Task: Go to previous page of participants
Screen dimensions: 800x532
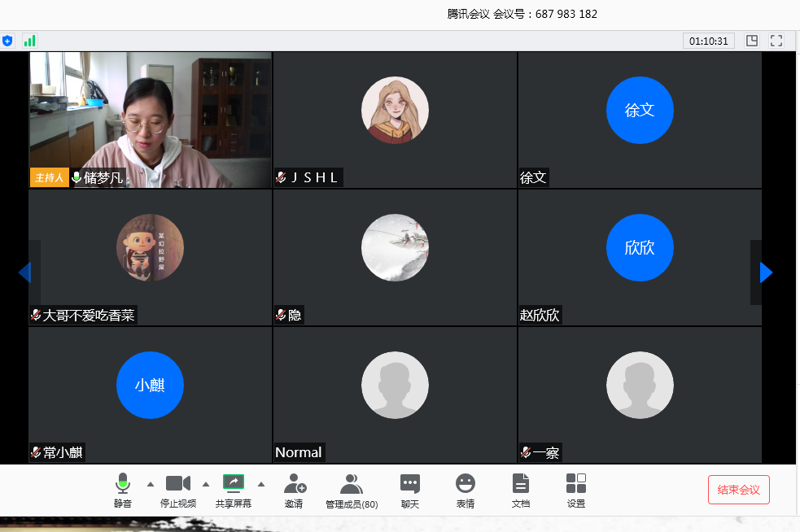Action: [x=24, y=273]
